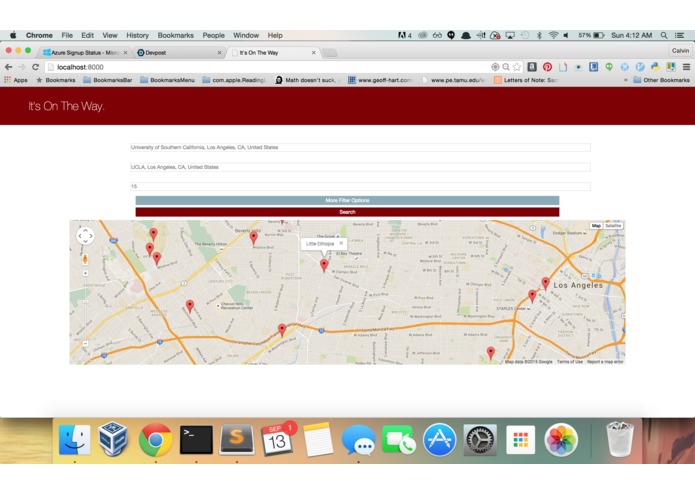This screenshot has width=695, height=494.
Task: Click the map pan control
Action: [85, 236]
